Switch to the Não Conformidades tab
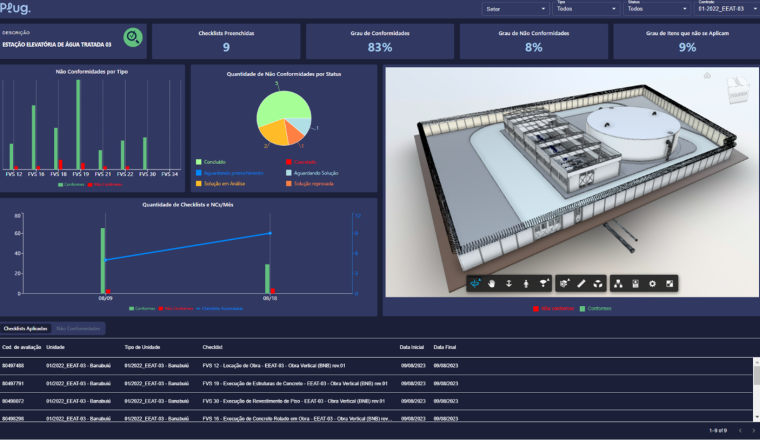 point(77,328)
